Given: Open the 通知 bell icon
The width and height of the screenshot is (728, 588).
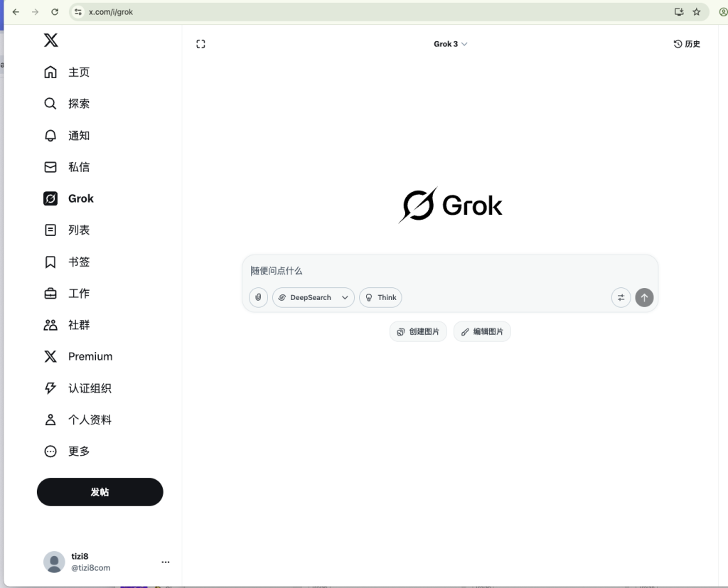Looking at the screenshot, I should coord(50,135).
